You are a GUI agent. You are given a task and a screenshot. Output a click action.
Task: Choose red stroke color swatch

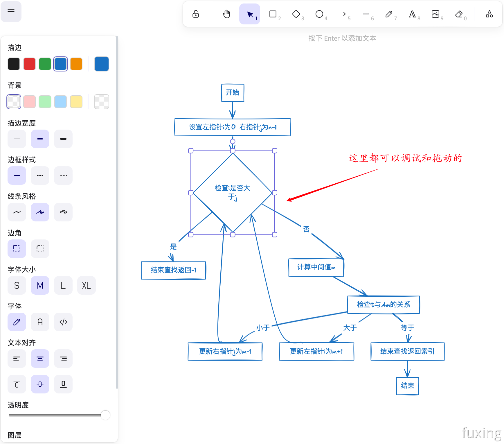29,64
